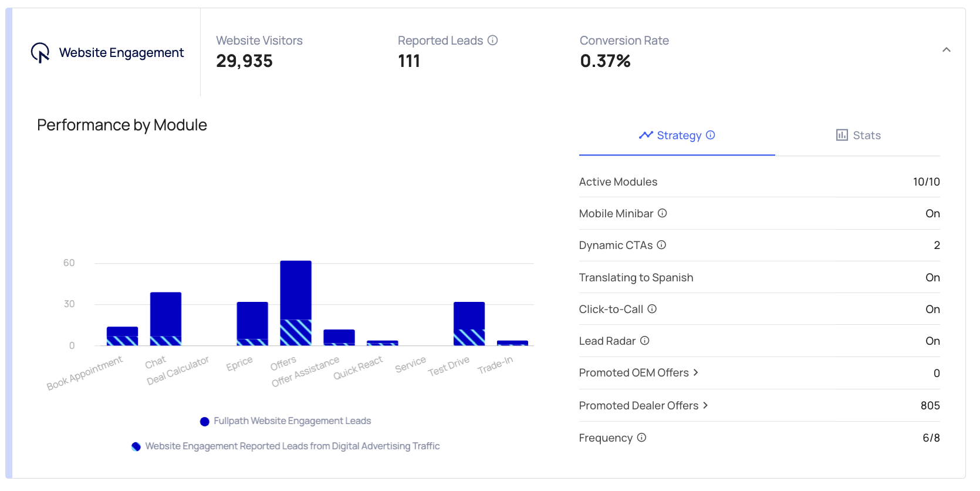Click the solid blue Offers bar segment

coord(296,290)
